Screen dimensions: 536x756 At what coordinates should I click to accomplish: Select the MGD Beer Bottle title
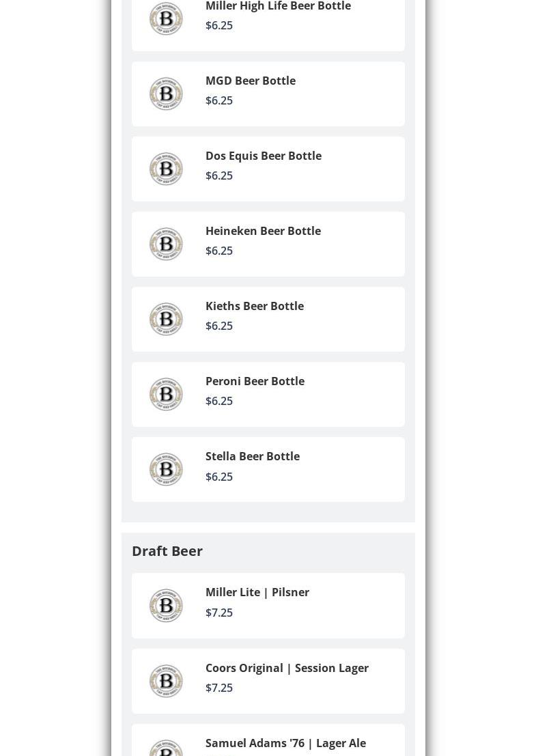(x=251, y=81)
